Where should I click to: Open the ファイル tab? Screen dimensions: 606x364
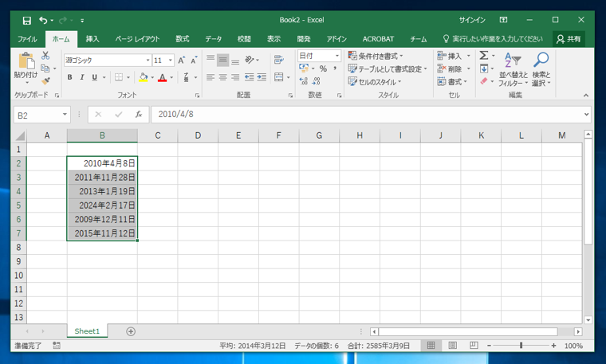pos(27,39)
